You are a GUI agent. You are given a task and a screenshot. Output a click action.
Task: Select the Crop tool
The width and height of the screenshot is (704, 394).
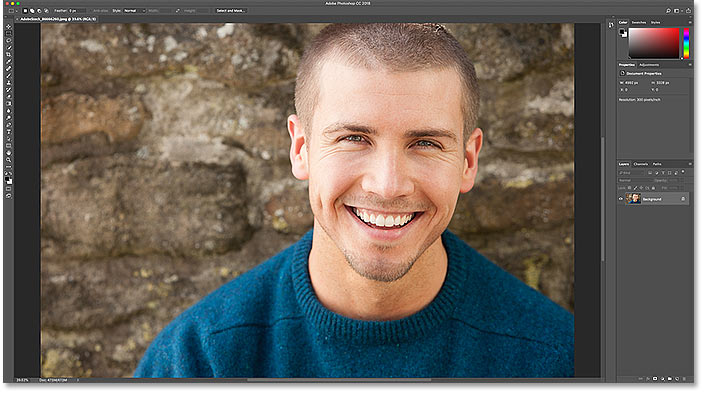9,54
